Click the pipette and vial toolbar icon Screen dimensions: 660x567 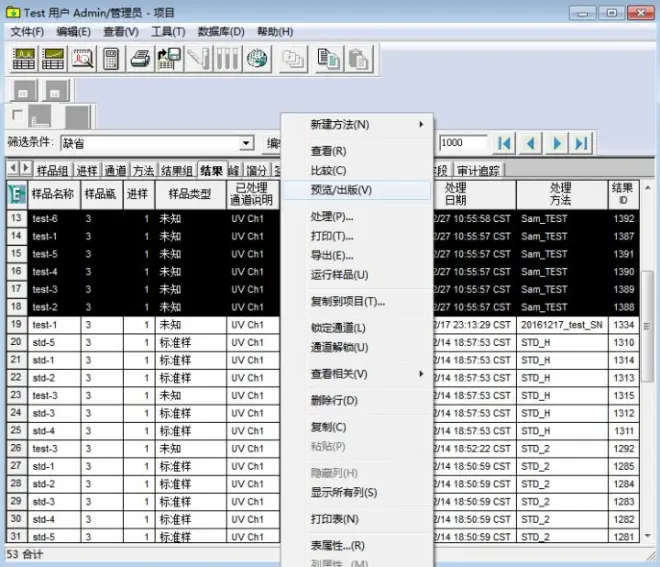click(x=198, y=59)
